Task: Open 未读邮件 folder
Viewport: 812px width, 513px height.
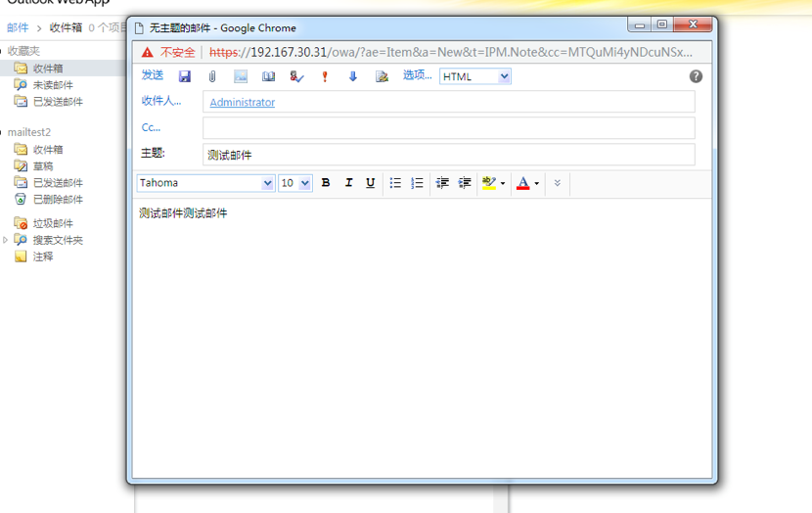Action: point(54,85)
